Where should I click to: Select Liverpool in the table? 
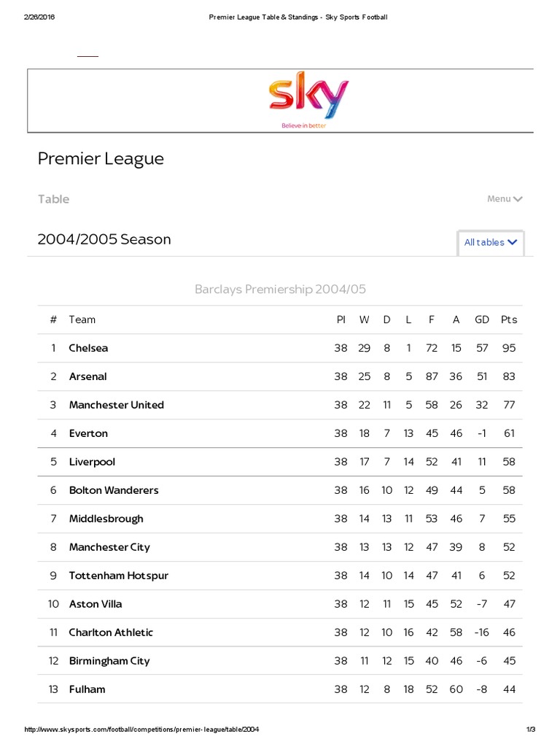pyautogui.click(x=92, y=462)
